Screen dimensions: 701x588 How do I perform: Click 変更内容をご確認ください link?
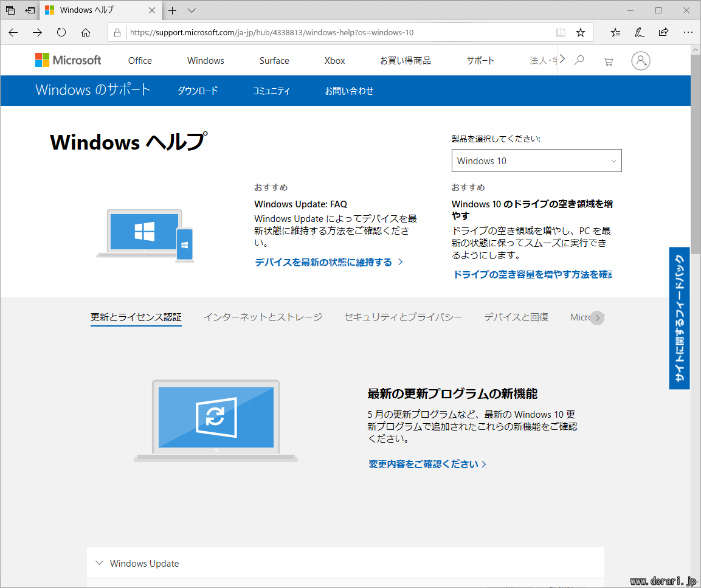427,464
